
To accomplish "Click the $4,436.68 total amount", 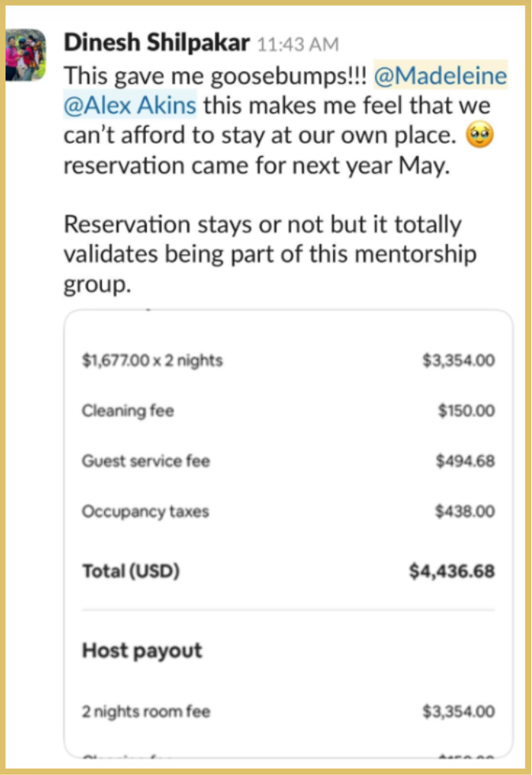I will pos(451,571).
